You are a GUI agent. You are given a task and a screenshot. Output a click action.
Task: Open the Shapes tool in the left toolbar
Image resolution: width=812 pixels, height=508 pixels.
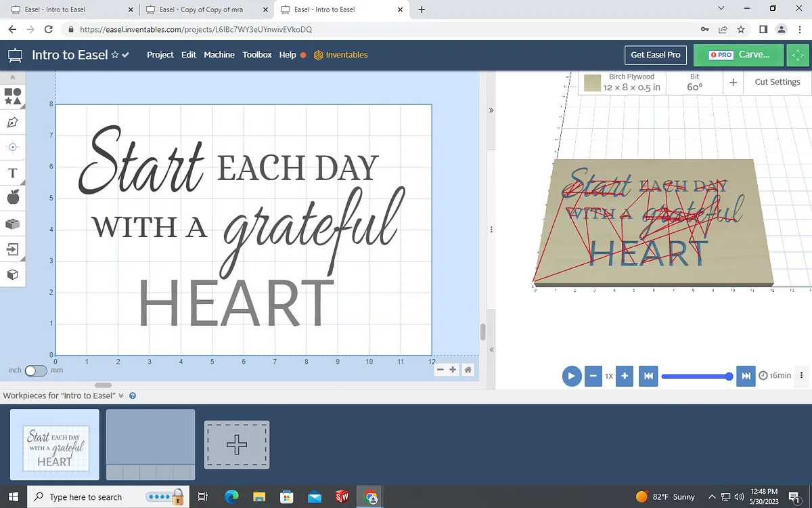12,96
